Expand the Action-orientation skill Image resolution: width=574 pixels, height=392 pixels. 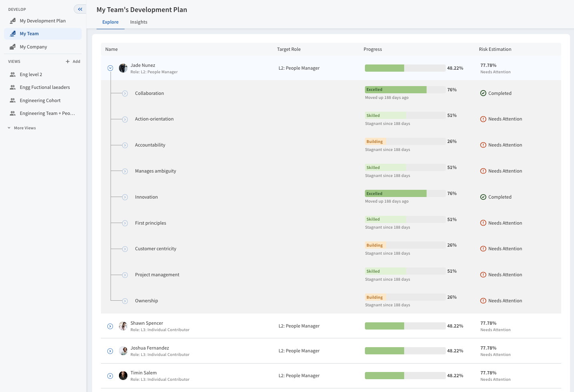pyautogui.click(x=125, y=119)
